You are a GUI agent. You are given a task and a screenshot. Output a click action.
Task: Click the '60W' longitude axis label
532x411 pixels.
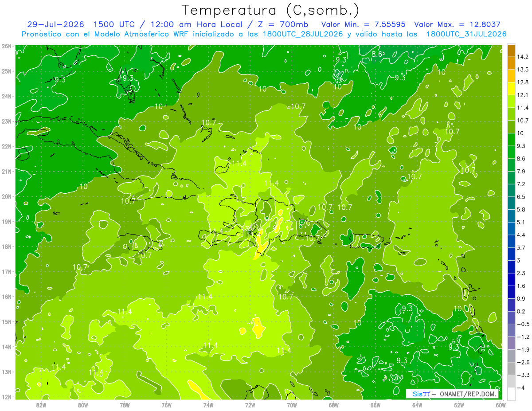point(501,405)
